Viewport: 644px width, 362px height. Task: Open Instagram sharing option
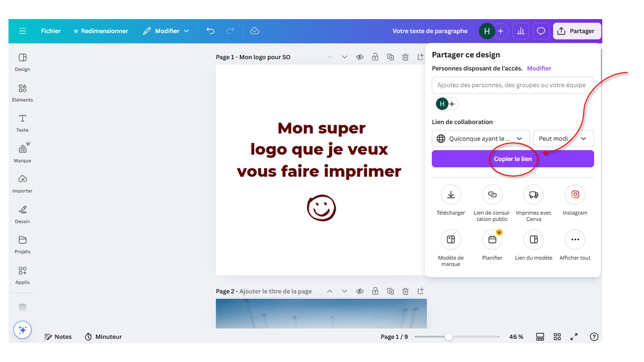click(x=575, y=195)
